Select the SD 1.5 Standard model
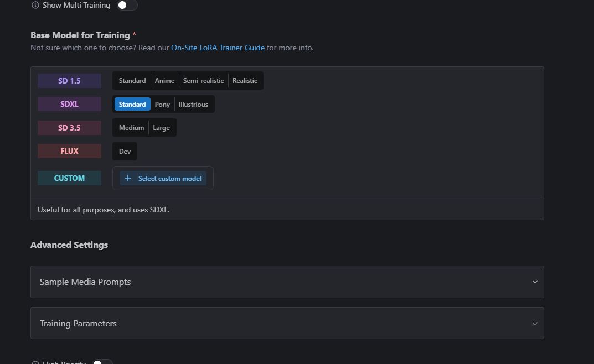This screenshot has height=364, width=594. 132,81
